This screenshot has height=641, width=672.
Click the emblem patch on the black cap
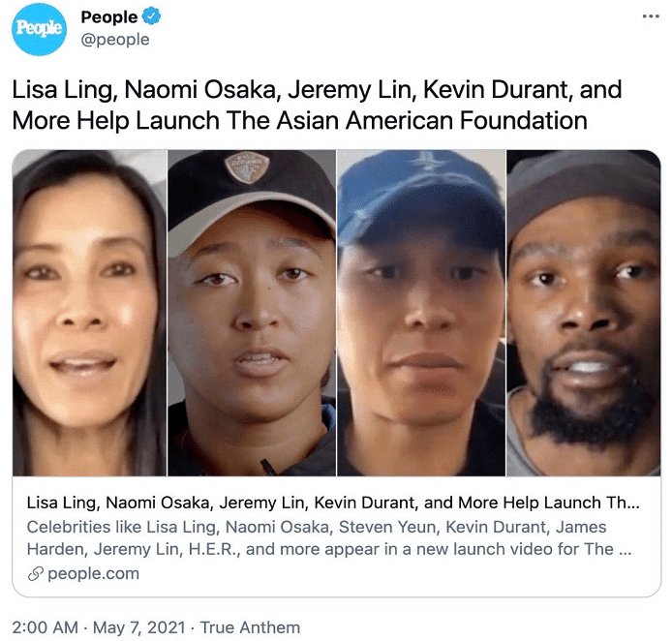click(247, 168)
